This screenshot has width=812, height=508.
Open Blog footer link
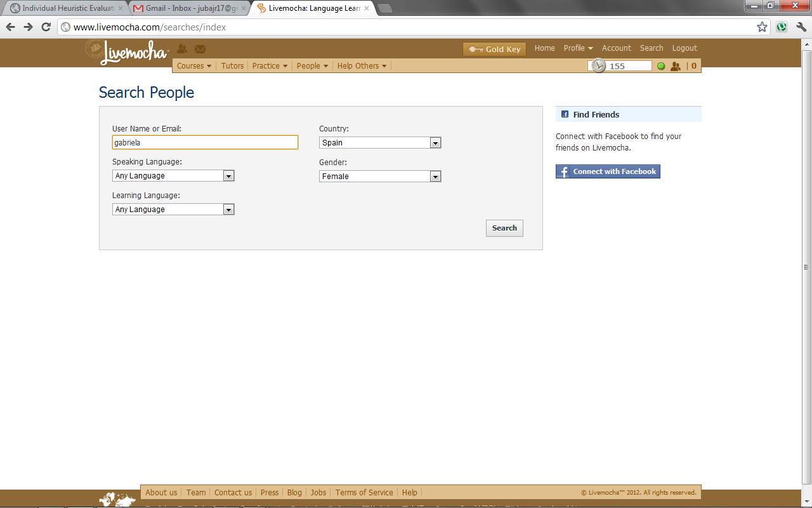(x=294, y=493)
